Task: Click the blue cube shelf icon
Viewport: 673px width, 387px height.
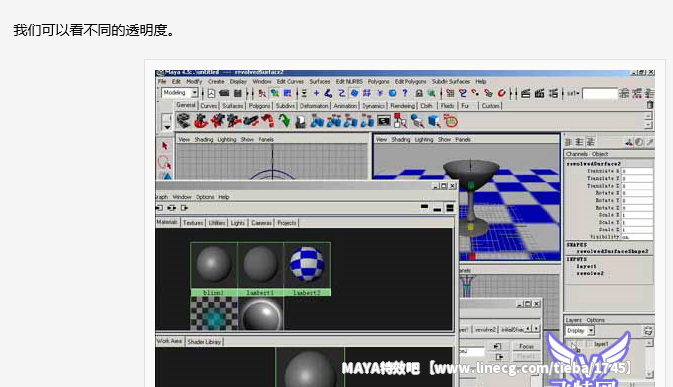Action: pos(434,121)
